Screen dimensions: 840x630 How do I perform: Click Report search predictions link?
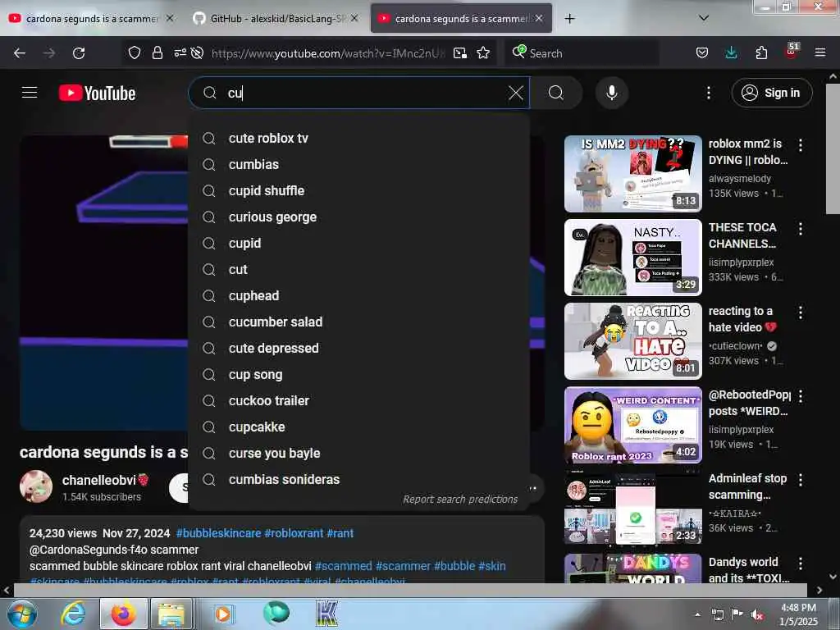click(x=460, y=500)
